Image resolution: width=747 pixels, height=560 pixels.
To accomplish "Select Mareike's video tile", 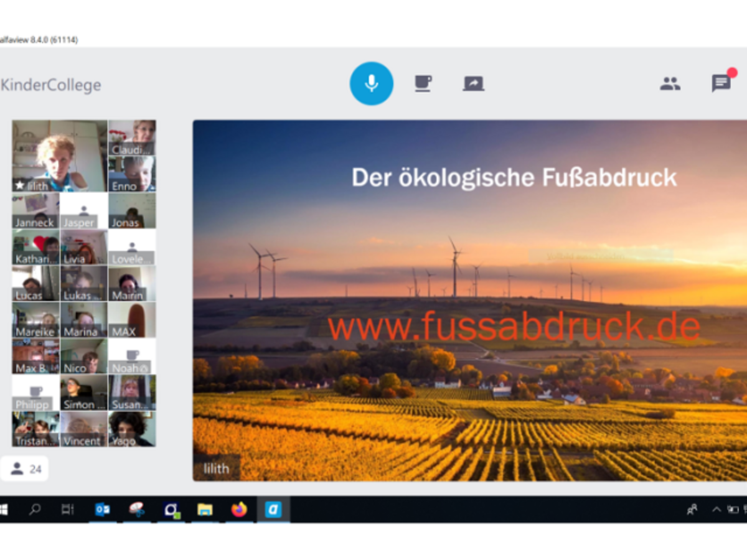I will coord(35,320).
